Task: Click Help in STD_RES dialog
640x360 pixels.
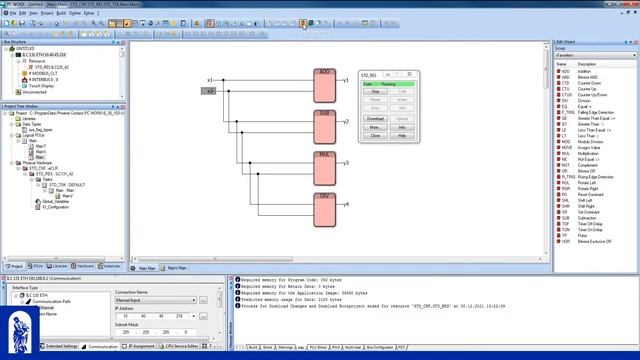Action: tap(402, 136)
